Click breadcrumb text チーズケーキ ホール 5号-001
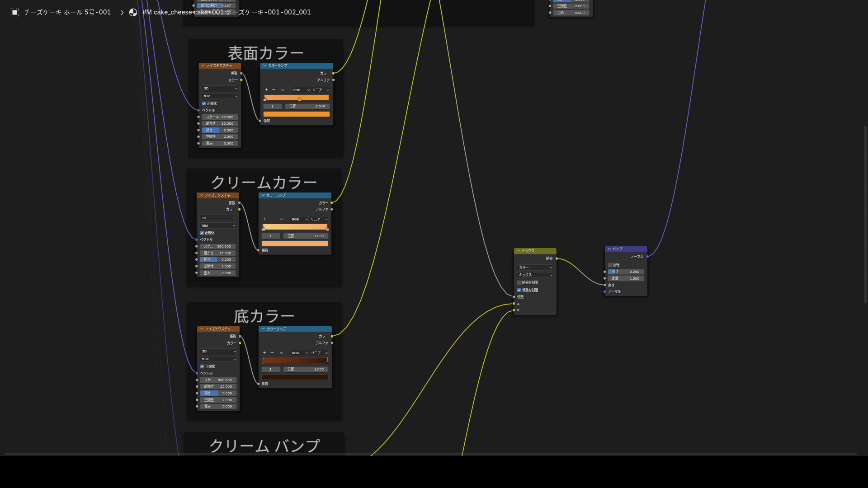The height and width of the screenshot is (488, 868). tap(67, 12)
